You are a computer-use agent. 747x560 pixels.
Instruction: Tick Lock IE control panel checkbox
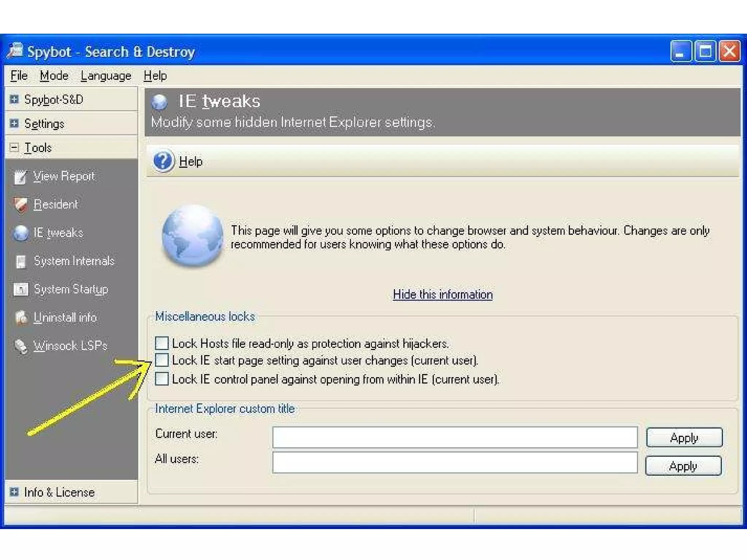click(x=162, y=379)
